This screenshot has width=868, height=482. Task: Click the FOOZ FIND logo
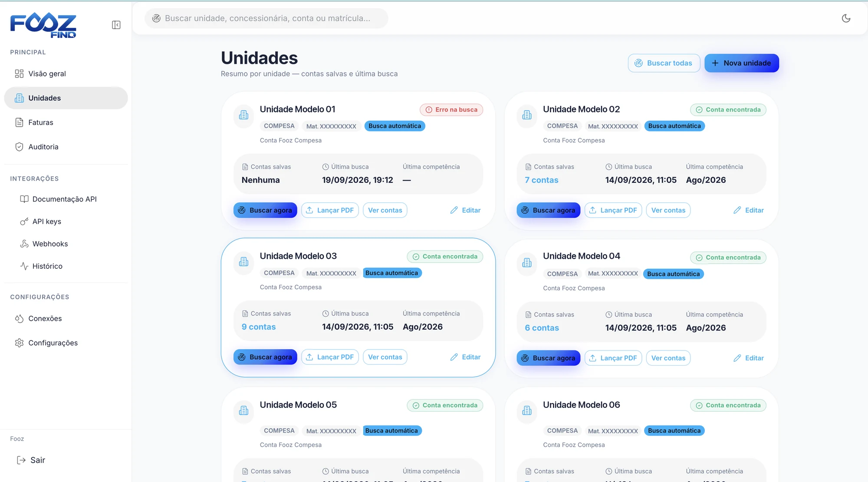pos(43,25)
